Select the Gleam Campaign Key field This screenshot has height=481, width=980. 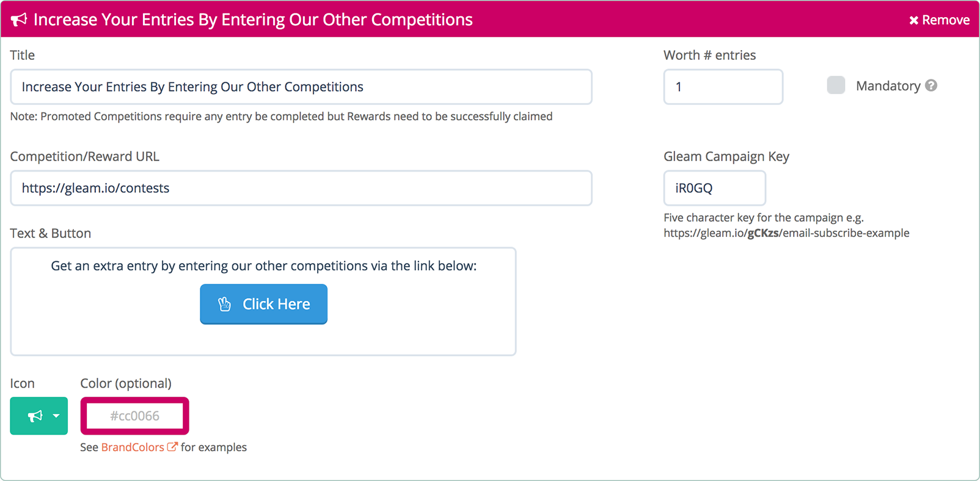point(715,188)
